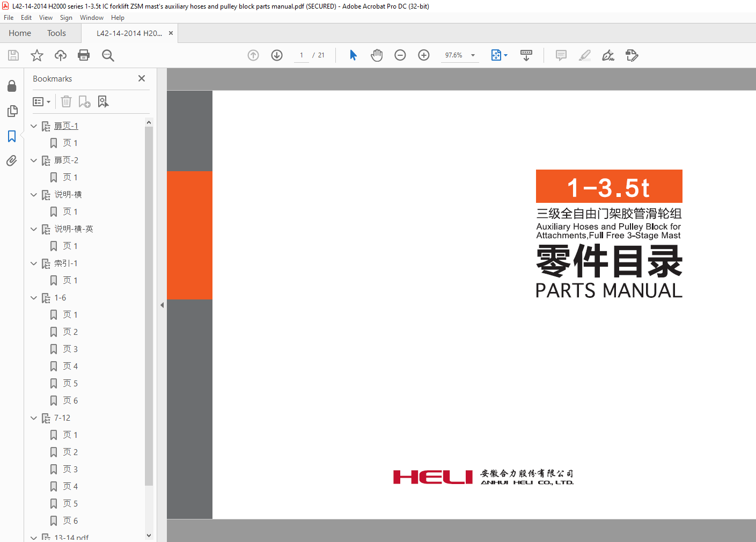Open 页 2 under the 7-12 group
The image size is (756, 542).
pos(70,452)
